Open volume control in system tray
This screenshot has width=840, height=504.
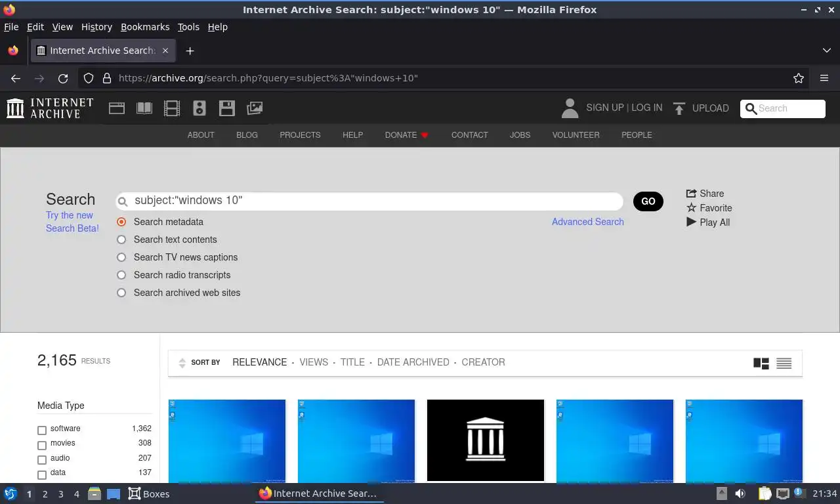tap(740, 493)
